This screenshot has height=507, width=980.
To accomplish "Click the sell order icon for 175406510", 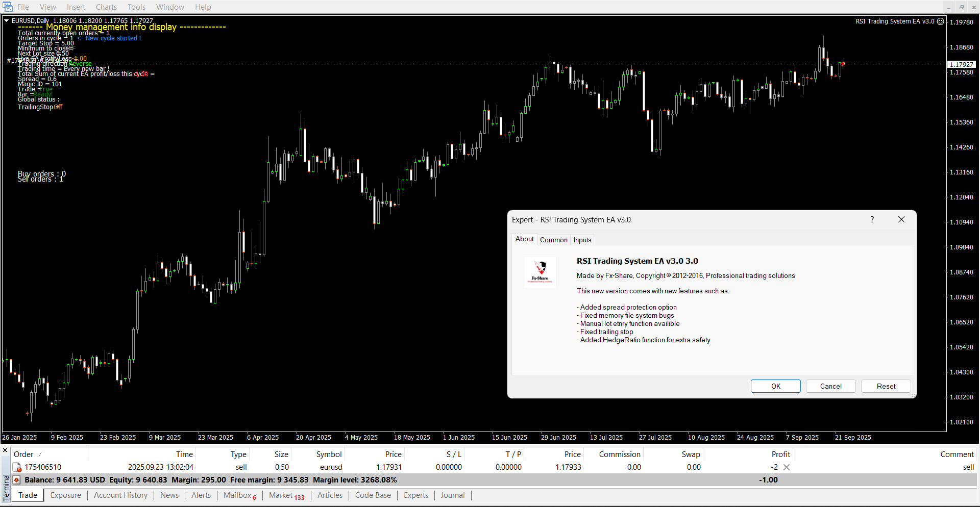I will (x=17, y=467).
